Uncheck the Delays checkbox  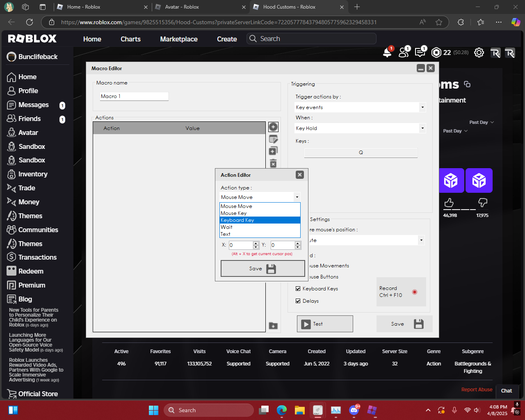coord(298,301)
